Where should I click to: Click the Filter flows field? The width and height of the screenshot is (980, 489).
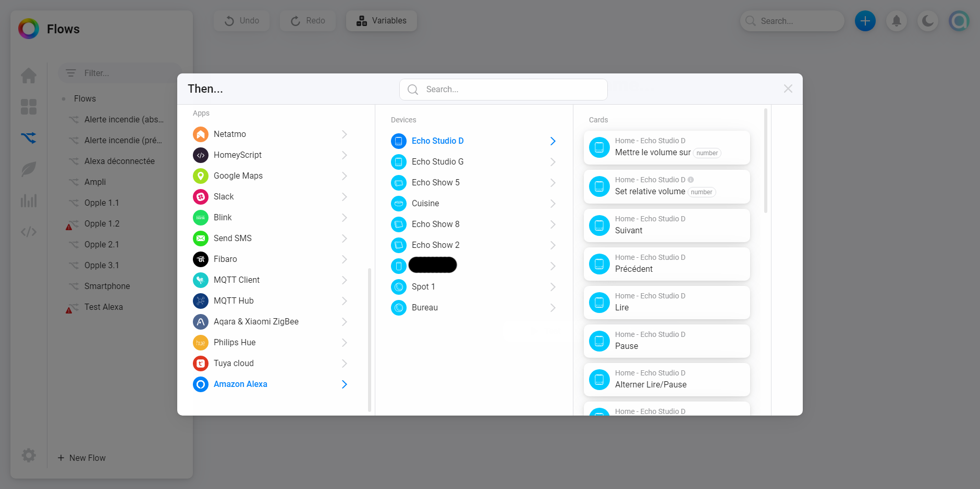pos(120,73)
